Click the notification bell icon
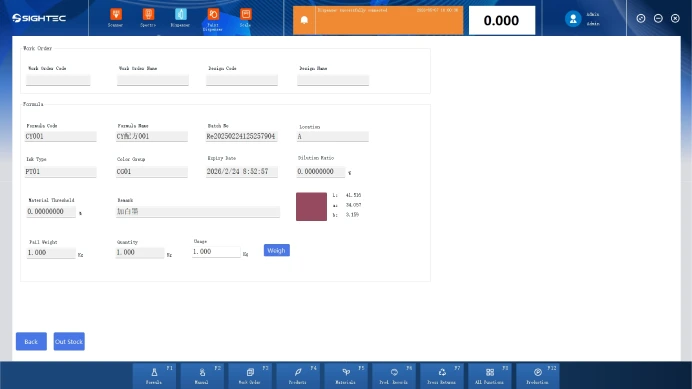This screenshot has width=692, height=389. (304, 20)
